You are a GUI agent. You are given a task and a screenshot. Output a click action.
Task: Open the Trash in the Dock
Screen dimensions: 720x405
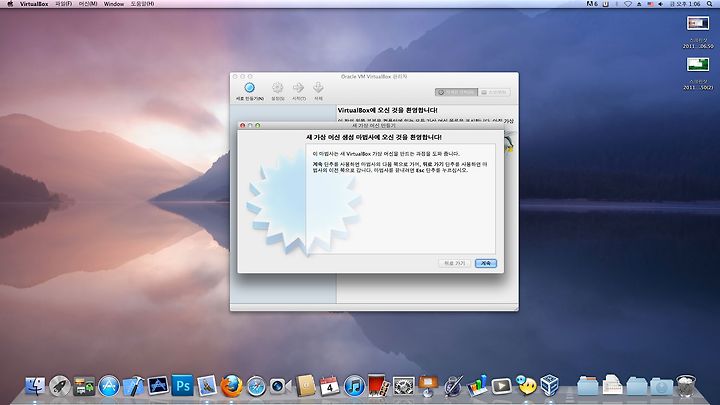(686, 386)
